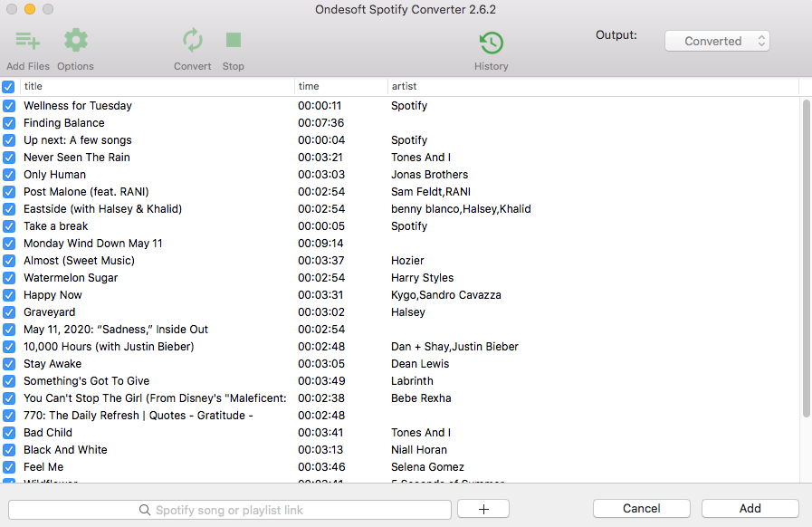Viewport: 812px width, 527px height.
Task: Click artist Jonas Brothers
Action: (429, 175)
